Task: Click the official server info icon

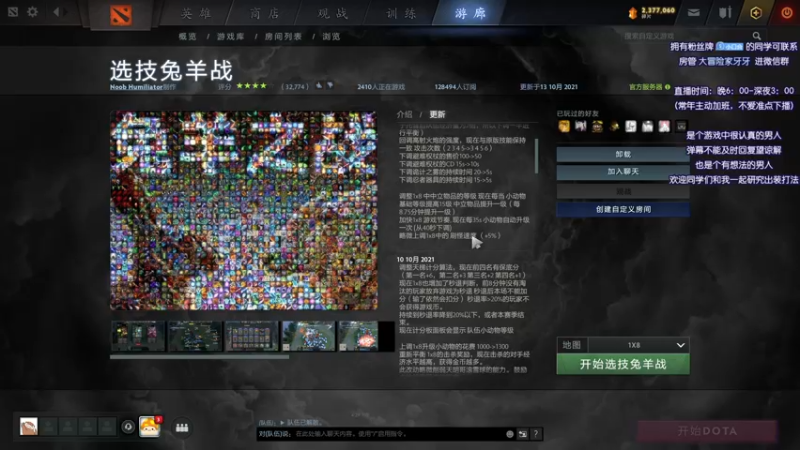Action: pyautogui.click(x=668, y=87)
